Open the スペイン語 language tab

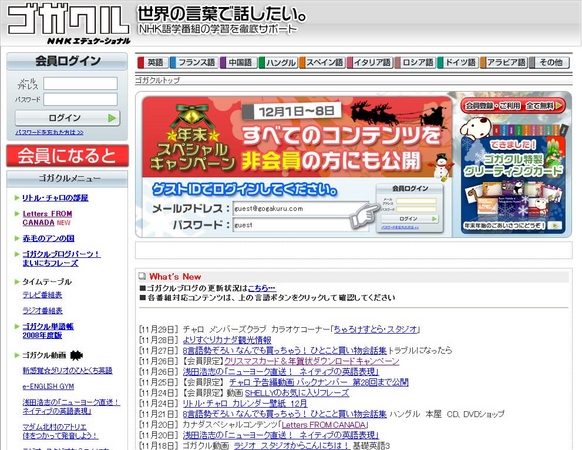pos(322,62)
